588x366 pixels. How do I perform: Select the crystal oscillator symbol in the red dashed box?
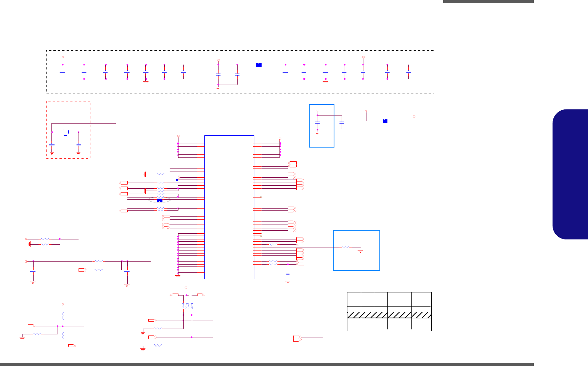click(66, 132)
